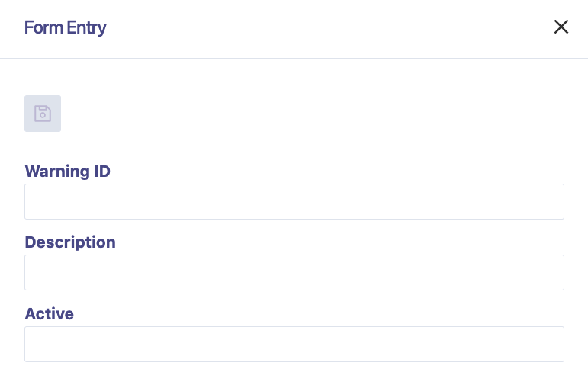Hit the X in the dialog header

[x=561, y=27]
